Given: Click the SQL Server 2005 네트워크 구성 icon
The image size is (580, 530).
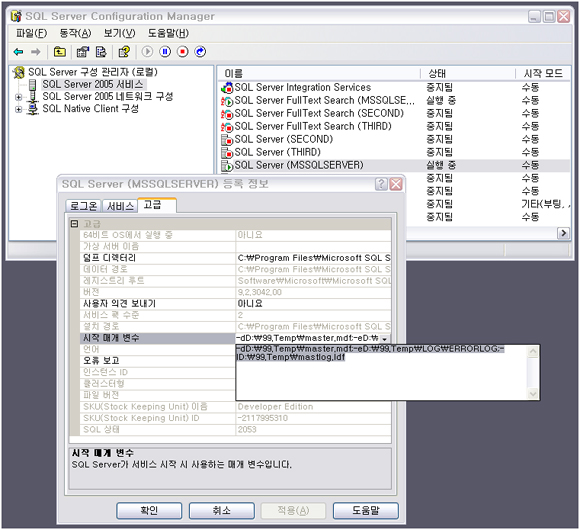Looking at the screenshot, I should 33,97.
